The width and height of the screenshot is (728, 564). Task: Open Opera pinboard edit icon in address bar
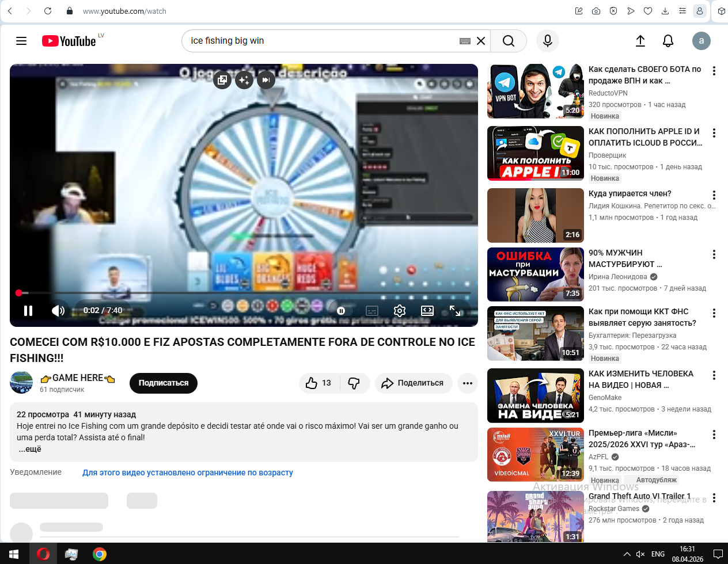tap(579, 11)
